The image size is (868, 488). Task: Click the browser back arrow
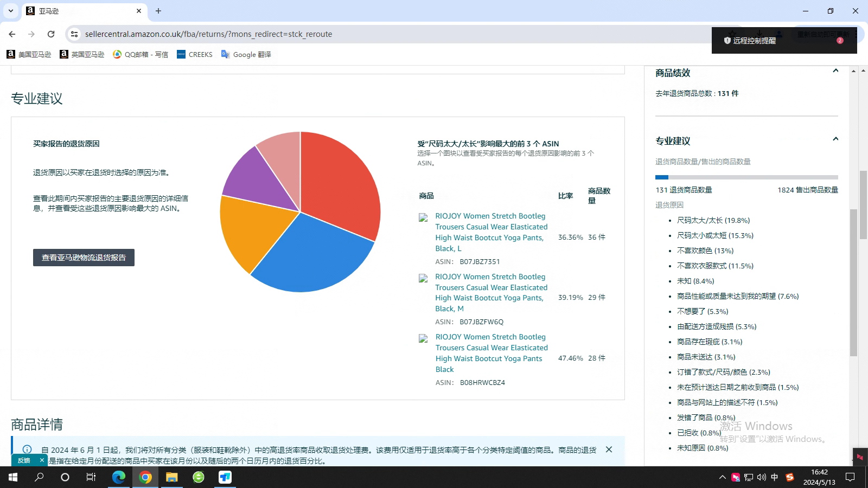(12, 34)
